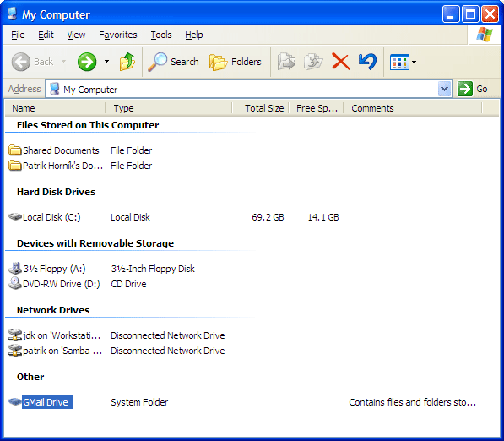Click the Hard Disk Drives group heading
This screenshot has width=504, height=441.
point(56,192)
